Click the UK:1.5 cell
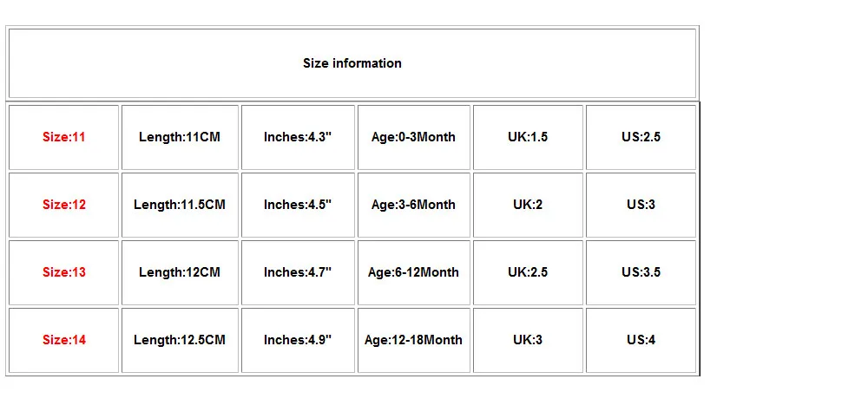The image size is (868, 405). pyautogui.click(x=528, y=137)
